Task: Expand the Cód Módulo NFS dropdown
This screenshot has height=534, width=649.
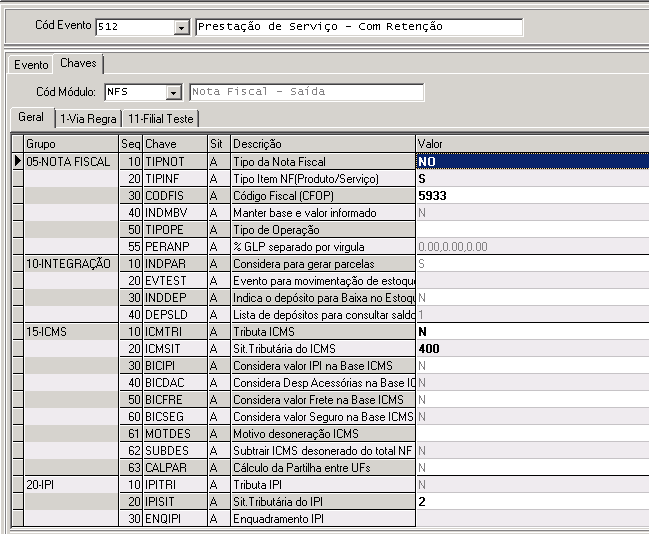Action: click(173, 93)
